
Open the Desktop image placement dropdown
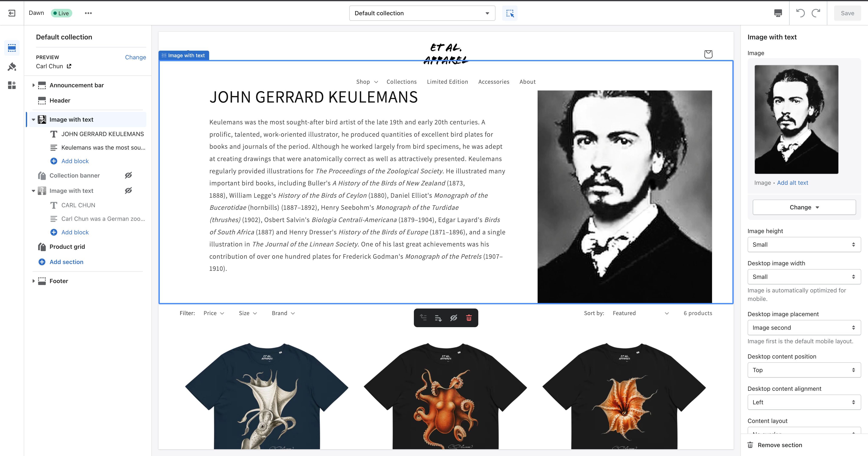804,328
